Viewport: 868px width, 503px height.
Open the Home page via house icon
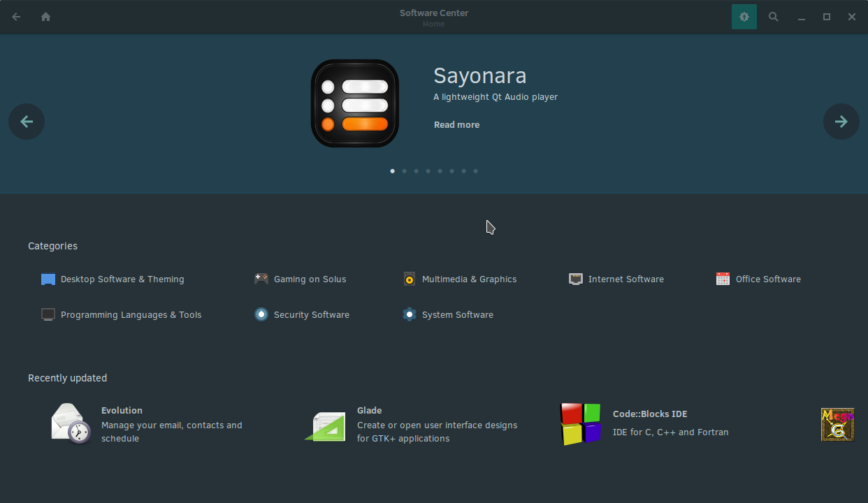45,17
